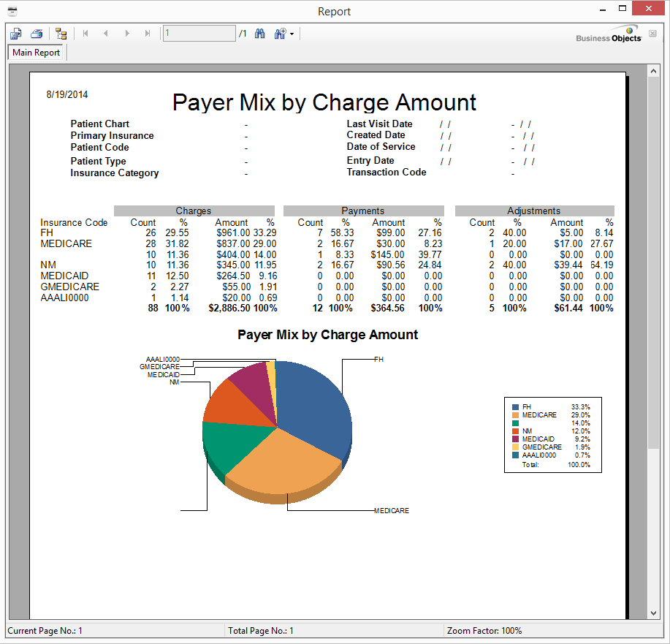Click the Zoom magnifier icon
This screenshot has height=644, width=670.
pyautogui.click(x=280, y=34)
